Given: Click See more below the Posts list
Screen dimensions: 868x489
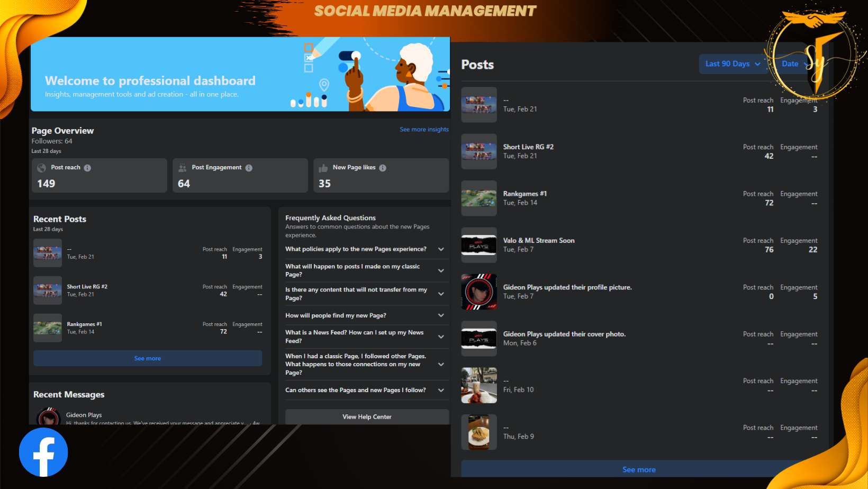Looking at the screenshot, I should [639, 469].
